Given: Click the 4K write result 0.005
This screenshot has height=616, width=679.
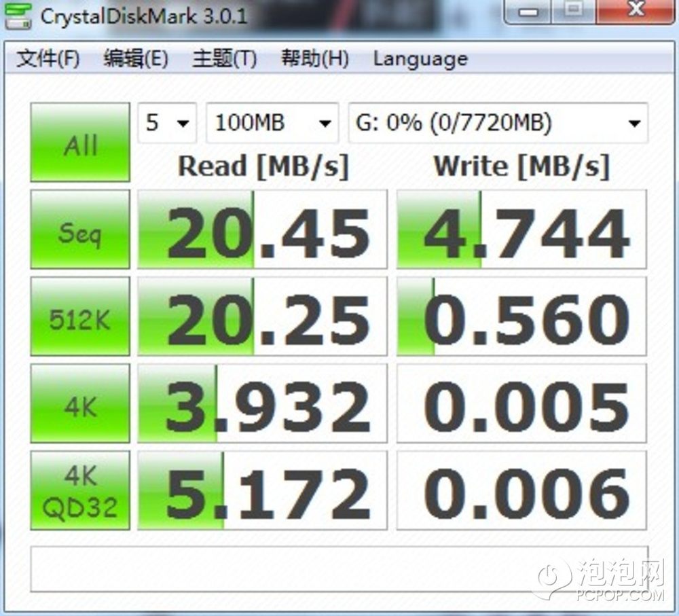Looking at the screenshot, I should pos(521,403).
